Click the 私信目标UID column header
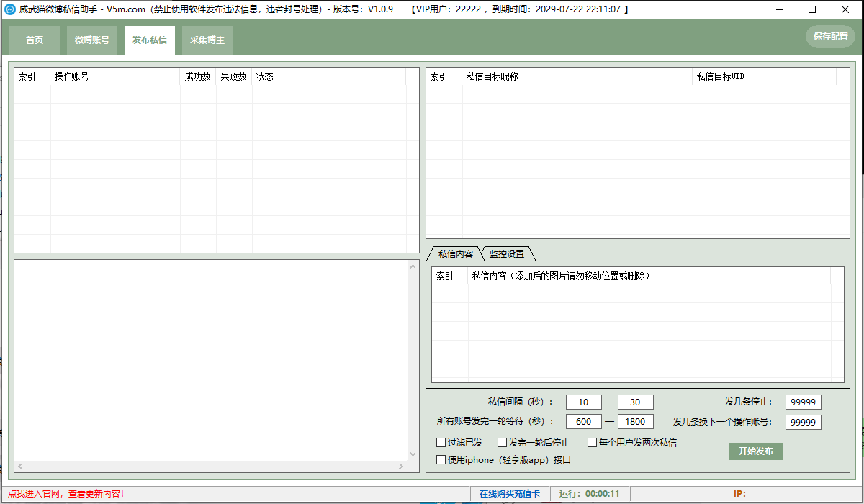Image resolution: width=864 pixels, height=504 pixels. coord(765,76)
